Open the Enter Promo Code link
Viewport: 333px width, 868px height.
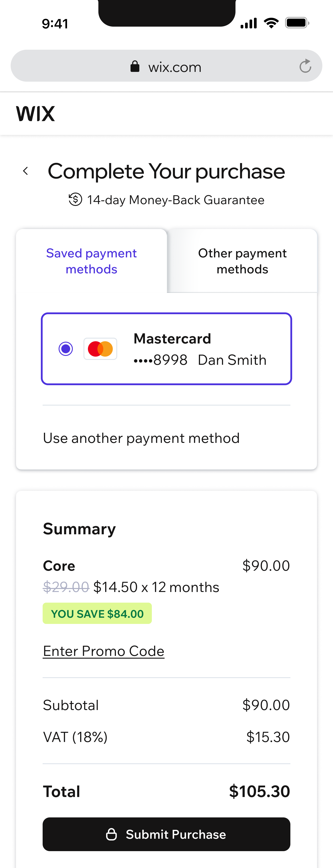coord(103,651)
